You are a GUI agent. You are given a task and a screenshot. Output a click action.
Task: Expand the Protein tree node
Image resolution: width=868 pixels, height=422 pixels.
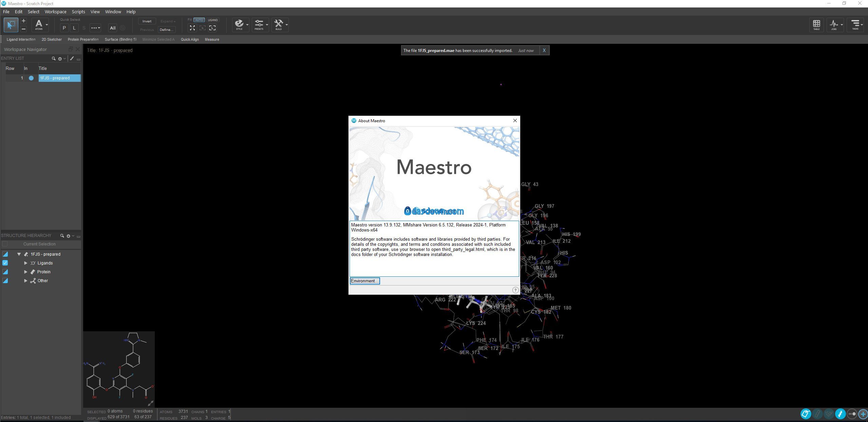25,272
